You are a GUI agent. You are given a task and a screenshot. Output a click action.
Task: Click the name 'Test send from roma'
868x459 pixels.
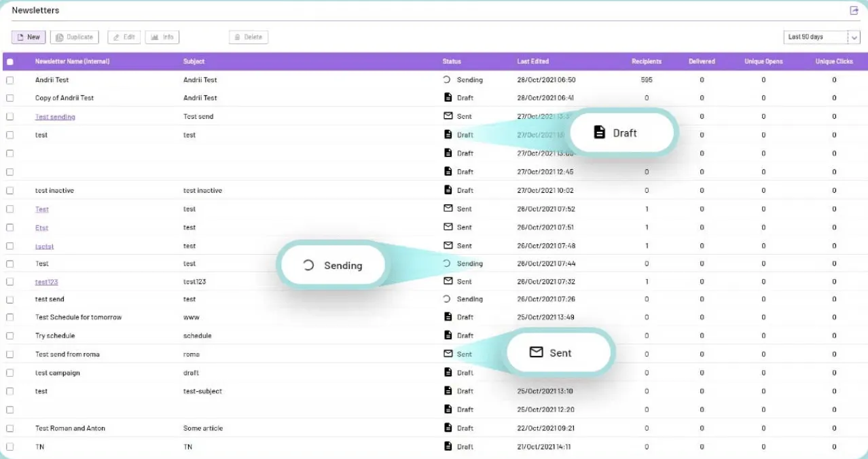coord(67,354)
